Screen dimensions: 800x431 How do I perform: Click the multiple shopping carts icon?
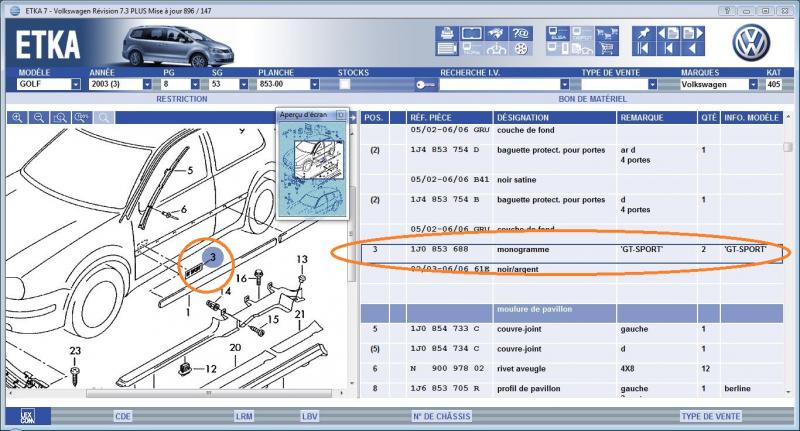click(607, 33)
